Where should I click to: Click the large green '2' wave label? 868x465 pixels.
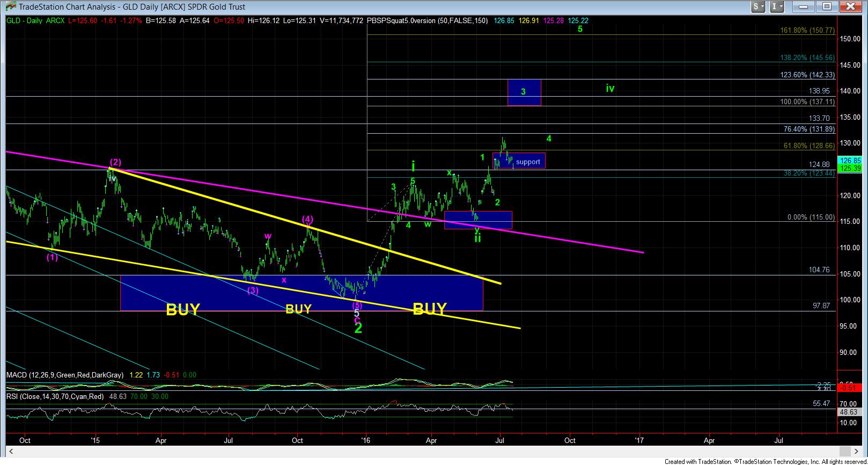pos(358,328)
